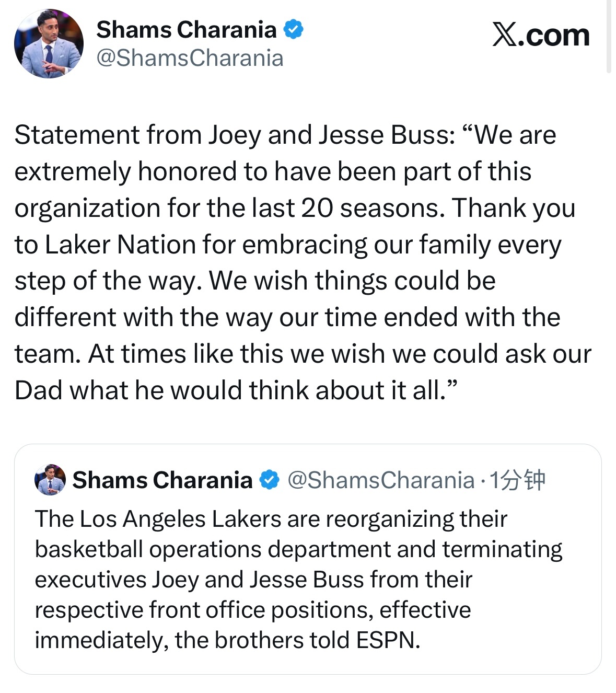616x693 pixels.
Task: Click the blue verified badge beside top name
Action: click(293, 30)
